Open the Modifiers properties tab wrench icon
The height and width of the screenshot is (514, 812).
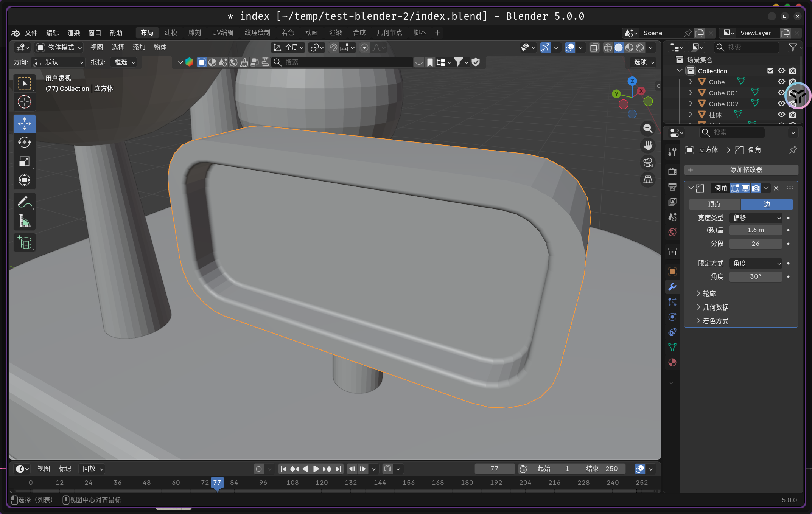pos(672,287)
